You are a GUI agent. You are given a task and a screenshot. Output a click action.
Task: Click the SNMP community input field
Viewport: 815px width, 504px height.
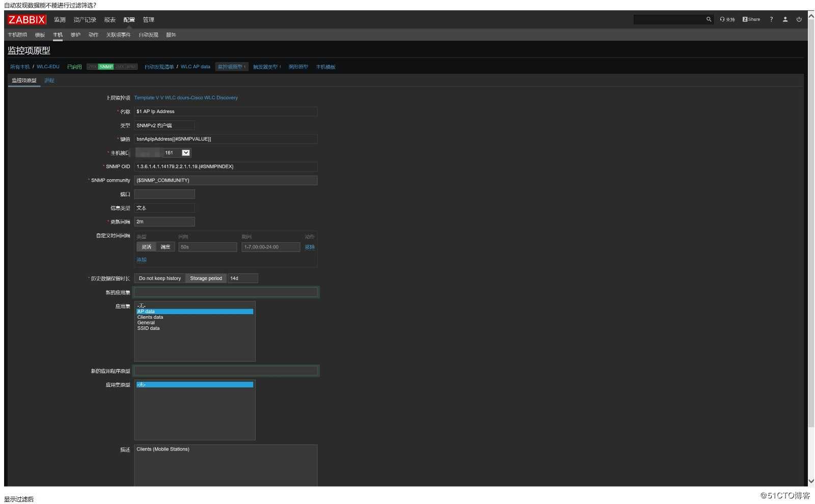tap(226, 180)
